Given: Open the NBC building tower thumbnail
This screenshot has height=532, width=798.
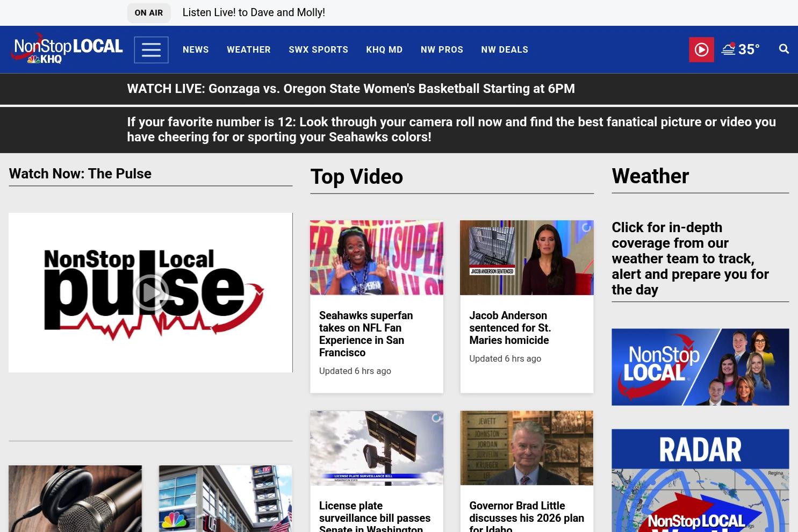Looking at the screenshot, I should click(x=225, y=499).
